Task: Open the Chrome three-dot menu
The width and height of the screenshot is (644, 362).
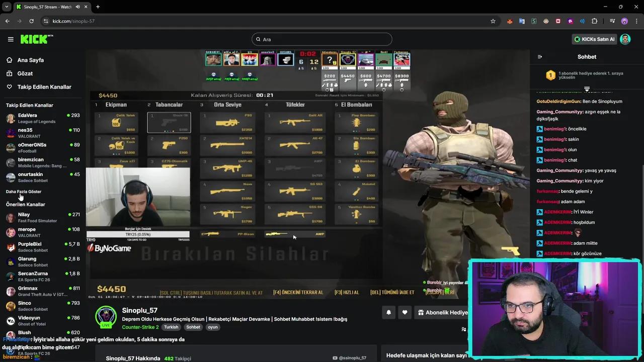Action: point(636,21)
